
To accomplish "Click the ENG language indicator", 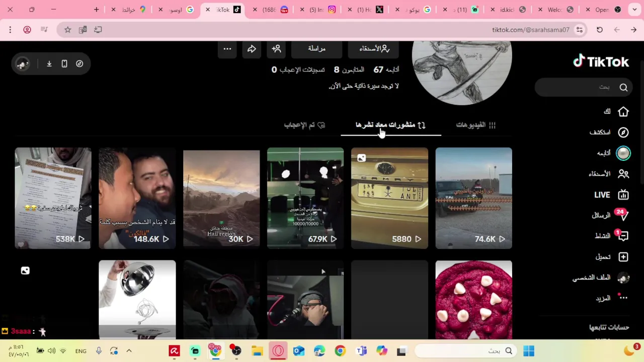I will point(80,351).
